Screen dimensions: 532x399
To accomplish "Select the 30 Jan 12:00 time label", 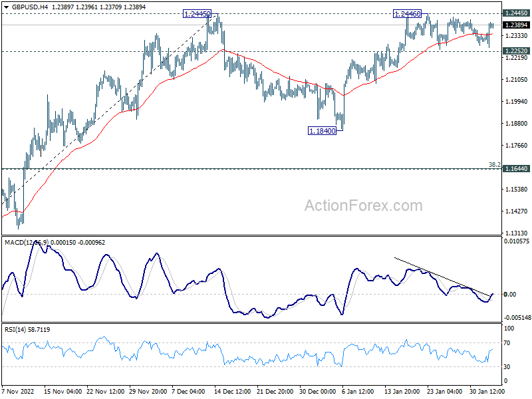I will 487,391.
